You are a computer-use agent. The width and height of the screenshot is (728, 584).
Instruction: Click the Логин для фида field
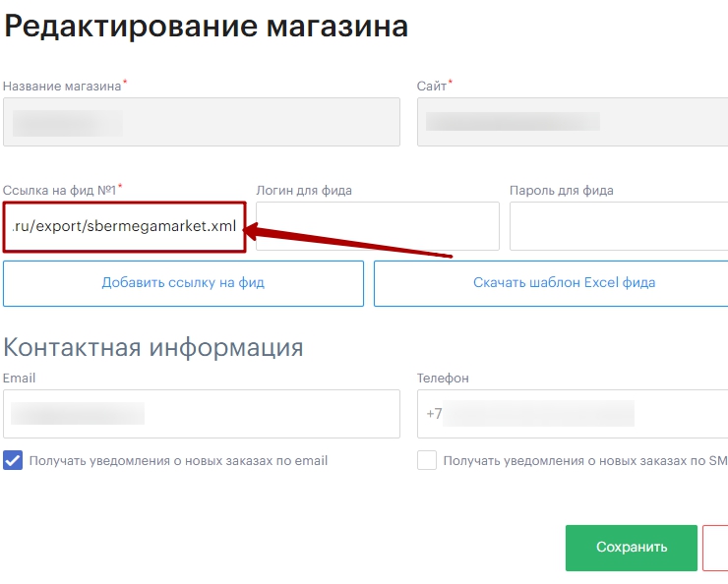coord(378,226)
